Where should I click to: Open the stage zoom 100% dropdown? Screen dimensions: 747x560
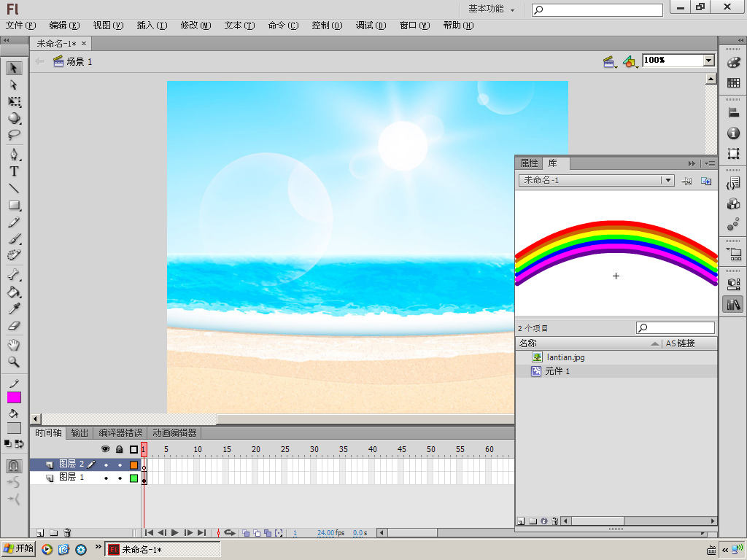click(708, 61)
